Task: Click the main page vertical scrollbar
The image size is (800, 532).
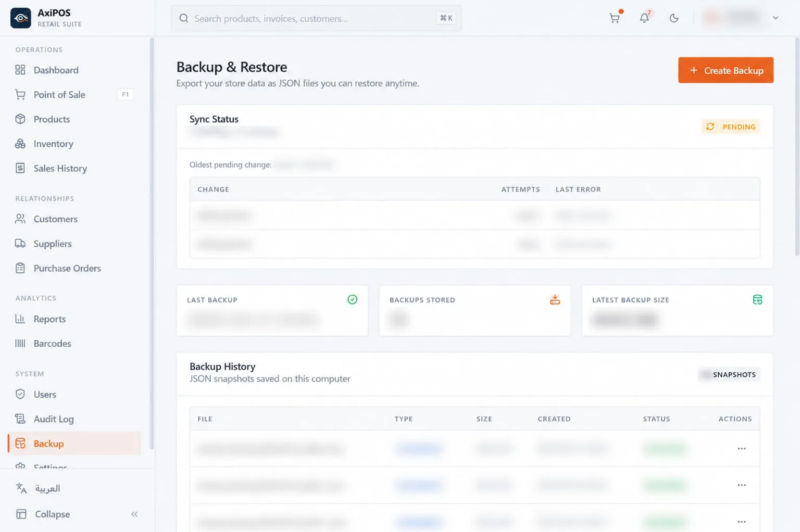Action: (x=797, y=147)
